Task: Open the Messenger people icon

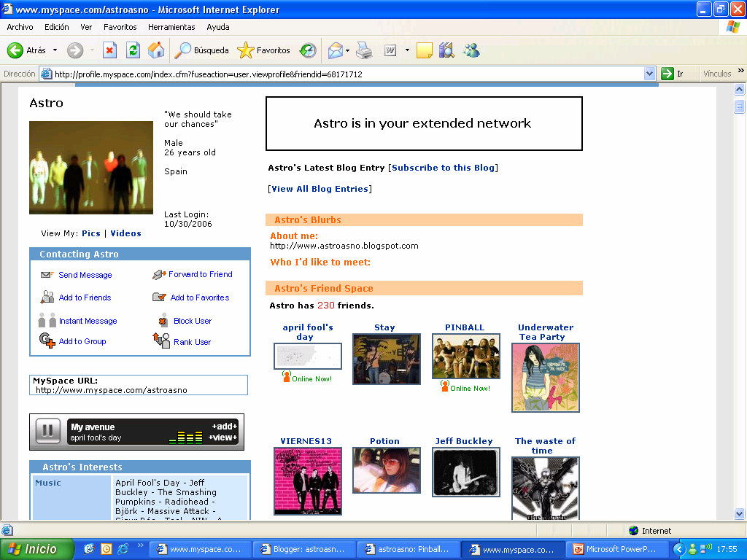Action: [x=471, y=50]
